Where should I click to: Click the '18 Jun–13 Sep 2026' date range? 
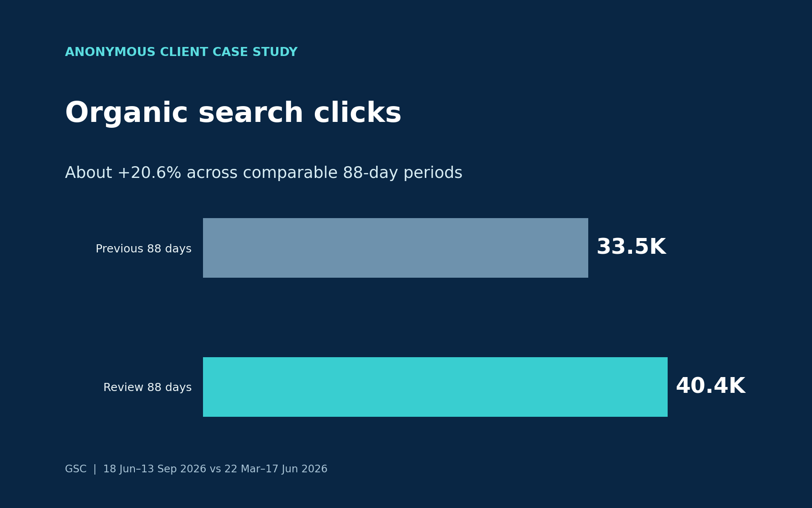tap(155, 469)
